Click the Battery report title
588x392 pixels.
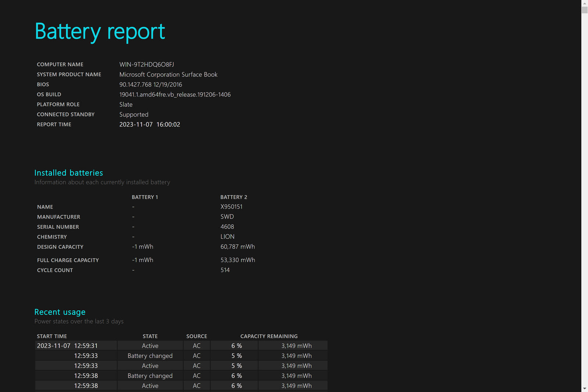[x=100, y=32]
